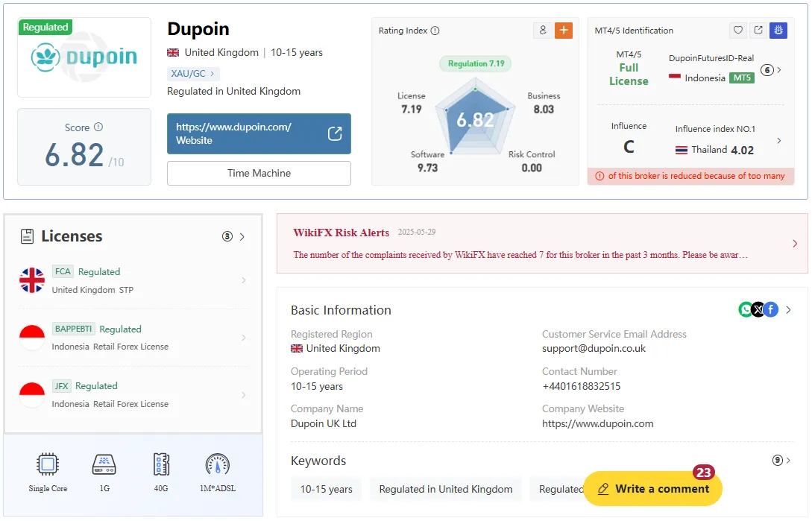Click the Score info icon

[x=98, y=127]
